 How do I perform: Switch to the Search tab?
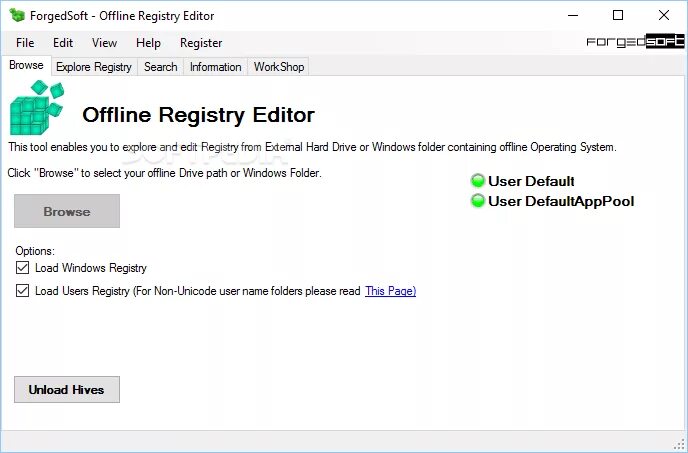coord(161,67)
